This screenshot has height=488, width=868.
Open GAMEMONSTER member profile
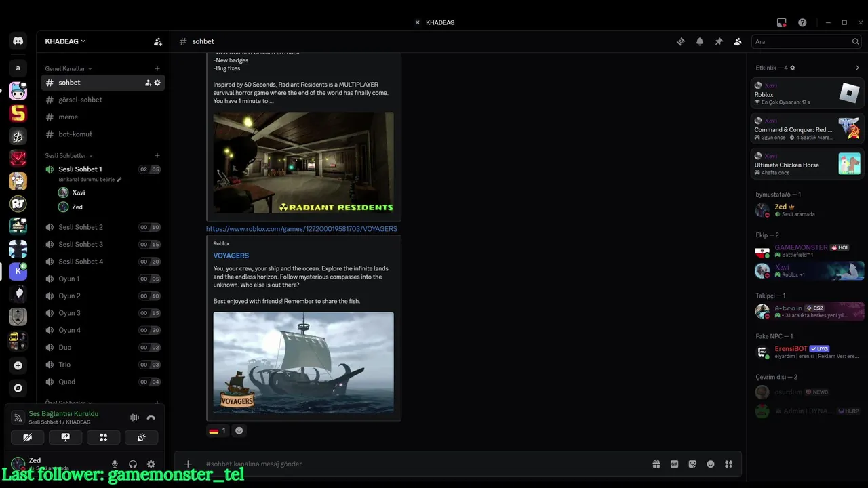pyautogui.click(x=807, y=251)
